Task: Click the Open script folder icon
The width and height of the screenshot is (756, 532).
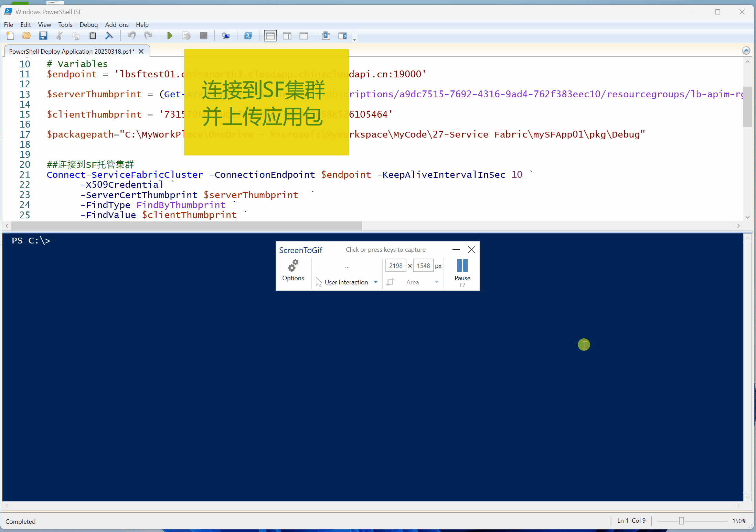Action: [x=26, y=36]
